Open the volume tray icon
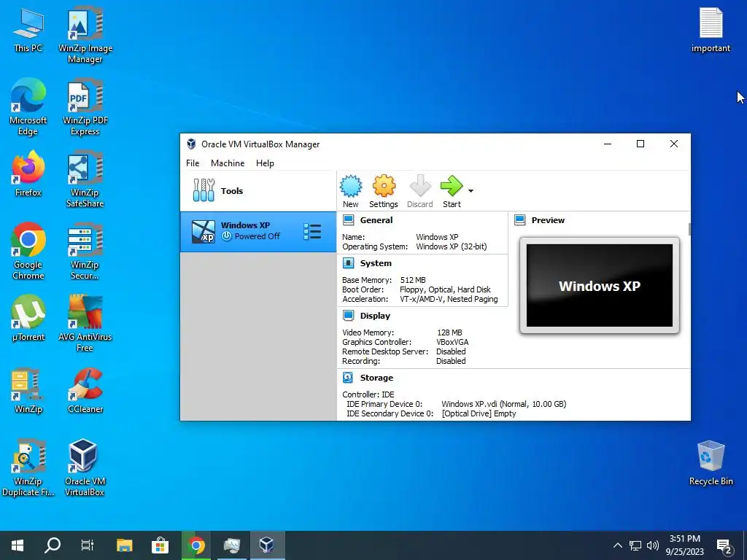This screenshot has width=747, height=560. (x=653, y=545)
